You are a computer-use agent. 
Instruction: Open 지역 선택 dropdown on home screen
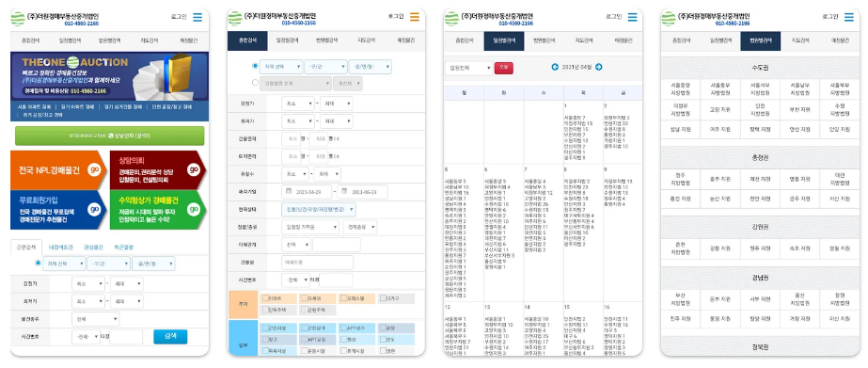tap(64, 264)
